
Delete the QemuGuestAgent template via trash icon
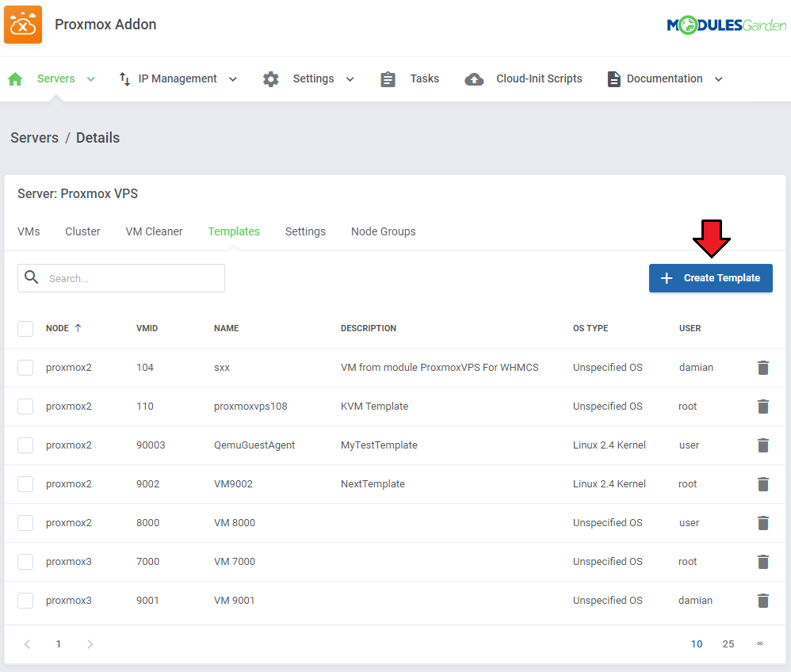(763, 445)
